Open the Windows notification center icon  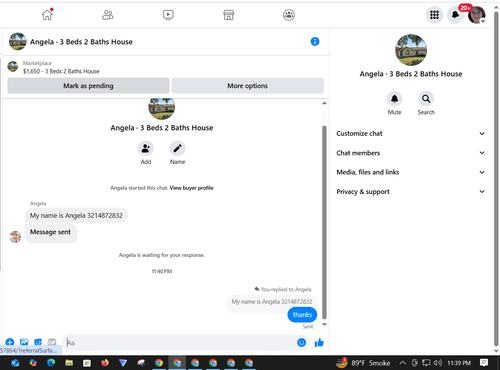pyautogui.click(x=484, y=363)
